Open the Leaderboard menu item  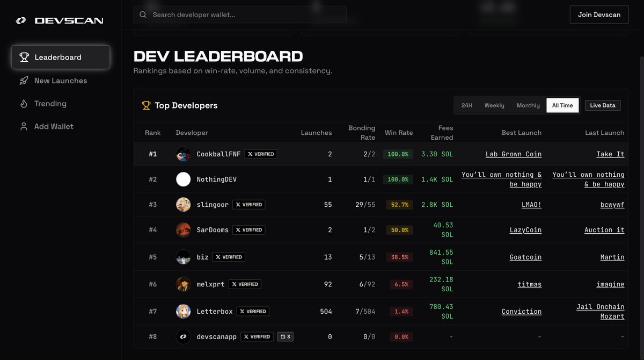point(61,57)
